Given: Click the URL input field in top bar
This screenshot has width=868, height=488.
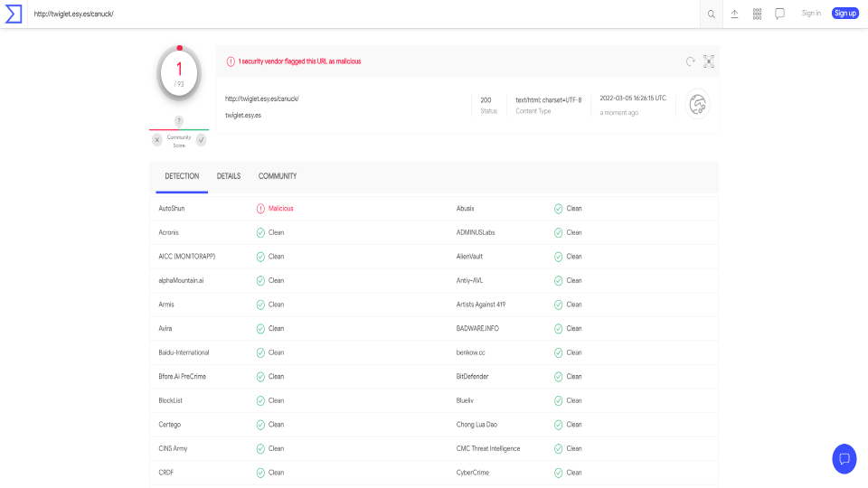Looking at the screenshot, I should [x=365, y=14].
